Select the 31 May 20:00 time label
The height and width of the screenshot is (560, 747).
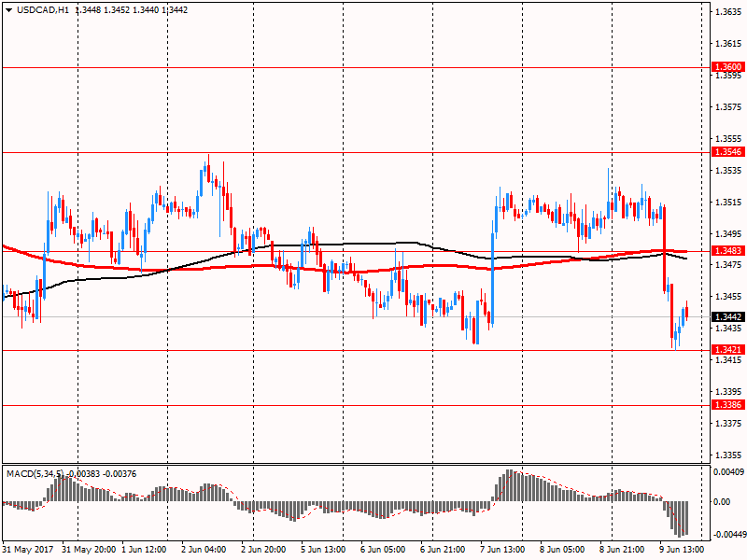point(89,550)
